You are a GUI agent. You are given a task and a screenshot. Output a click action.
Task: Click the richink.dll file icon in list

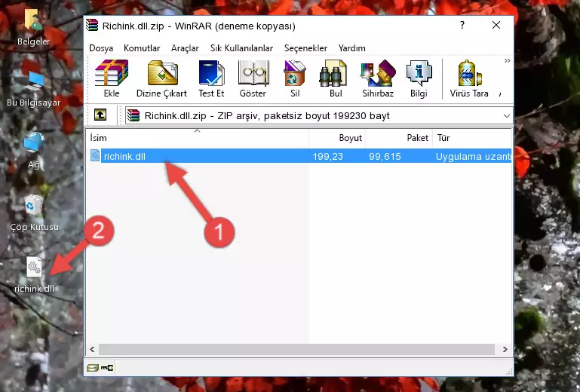(x=95, y=156)
